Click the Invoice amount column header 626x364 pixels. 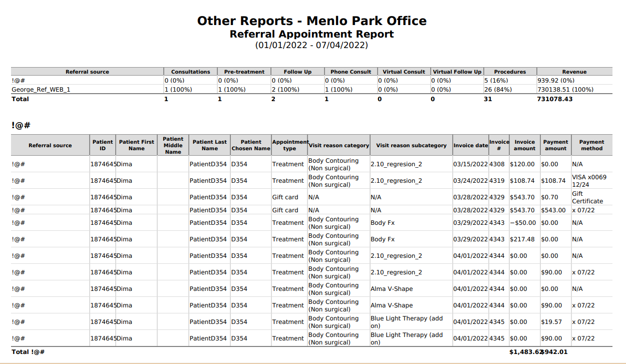(524, 145)
